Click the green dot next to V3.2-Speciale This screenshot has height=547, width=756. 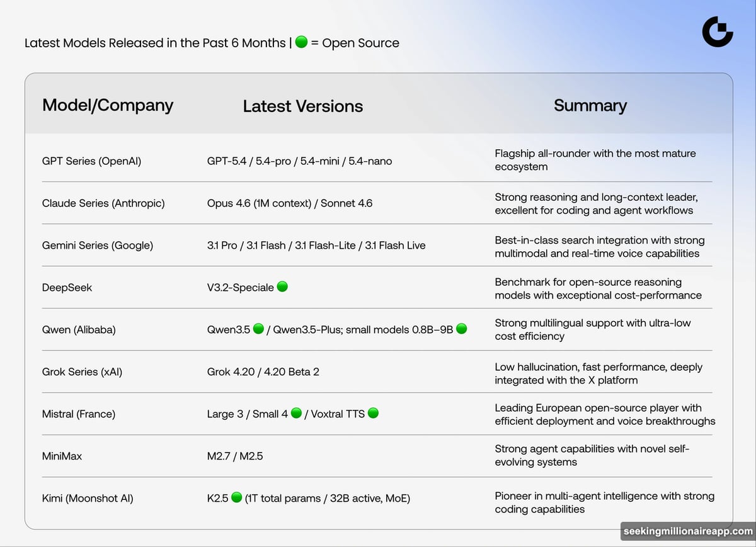pyautogui.click(x=282, y=287)
